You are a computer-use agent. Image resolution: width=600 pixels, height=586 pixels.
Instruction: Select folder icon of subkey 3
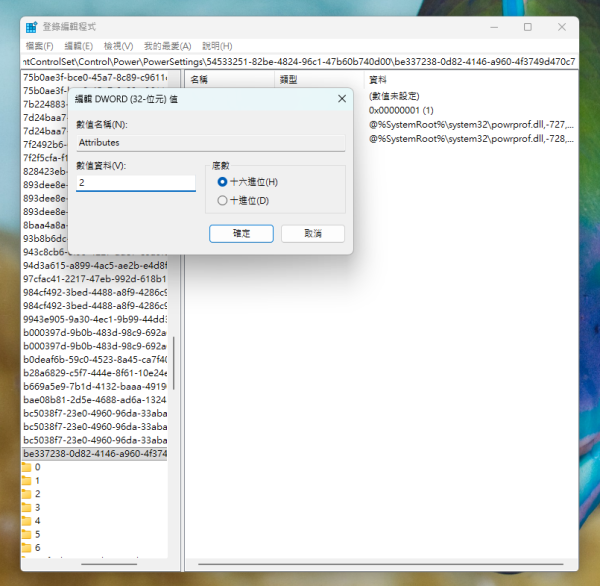click(26, 507)
